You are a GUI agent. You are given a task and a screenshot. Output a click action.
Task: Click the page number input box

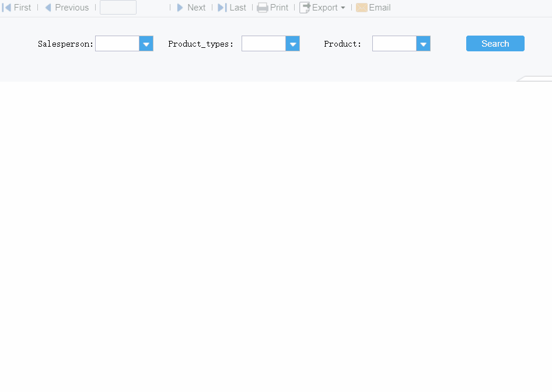118,8
